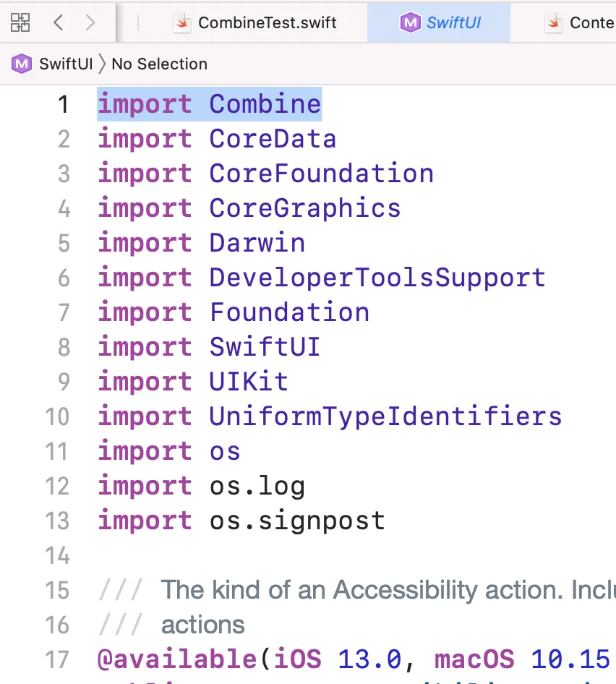Click line number 13 in the gutter

pyautogui.click(x=58, y=521)
